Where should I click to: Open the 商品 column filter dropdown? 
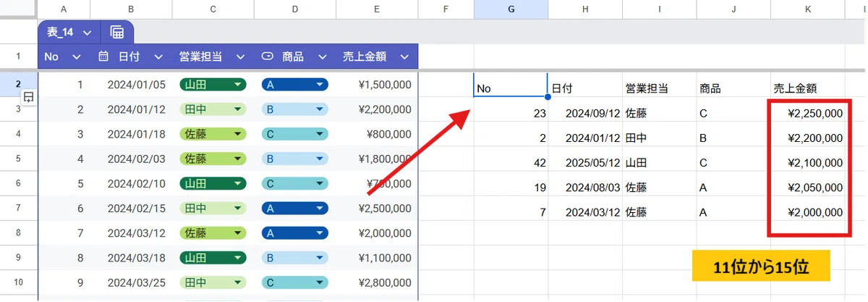tap(323, 56)
